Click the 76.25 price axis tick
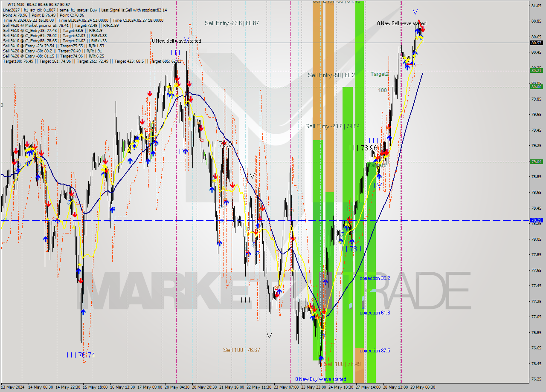The height and width of the screenshot is (392, 546). tap(536, 379)
